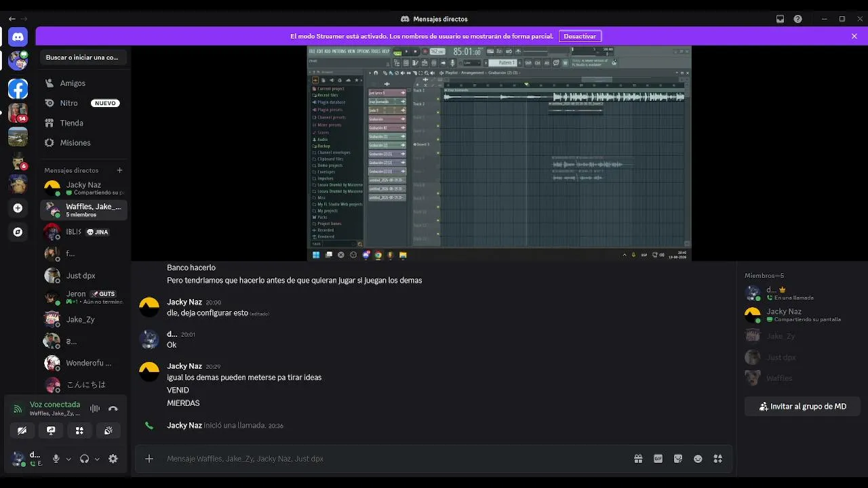Click the message text MIERDAS

[183, 403]
